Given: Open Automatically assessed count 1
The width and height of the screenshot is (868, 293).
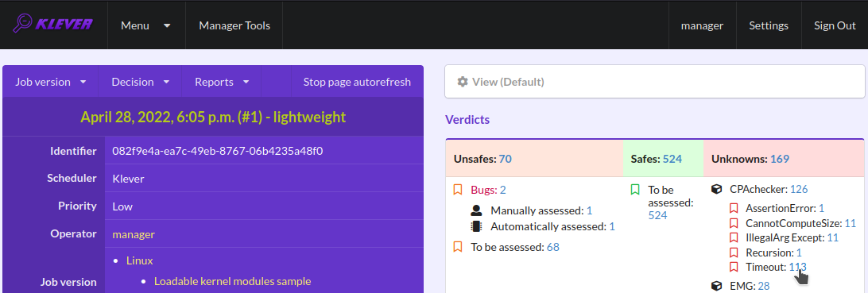Looking at the screenshot, I should tap(612, 226).
